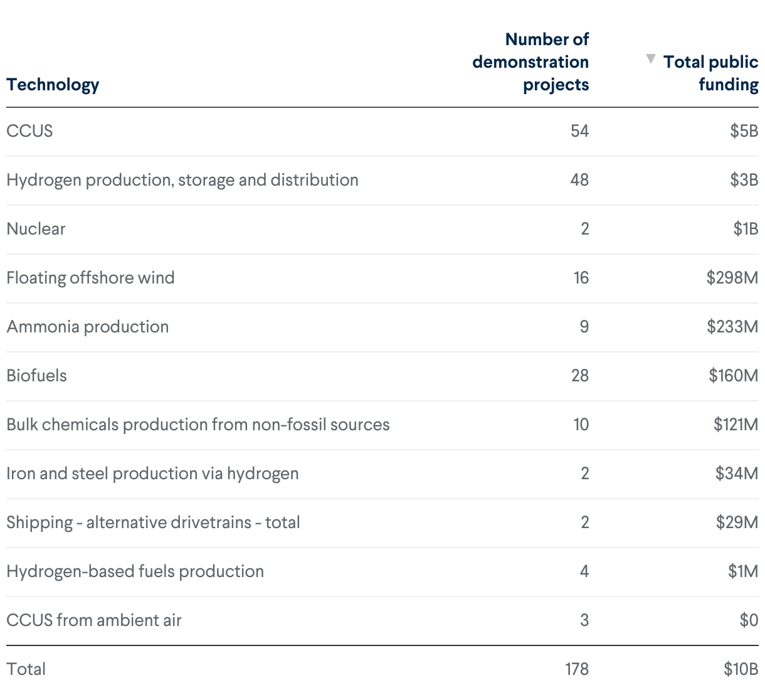Click the 178 total projects cell
Viewport: 765px width, 700px height.
click(576, 669)
